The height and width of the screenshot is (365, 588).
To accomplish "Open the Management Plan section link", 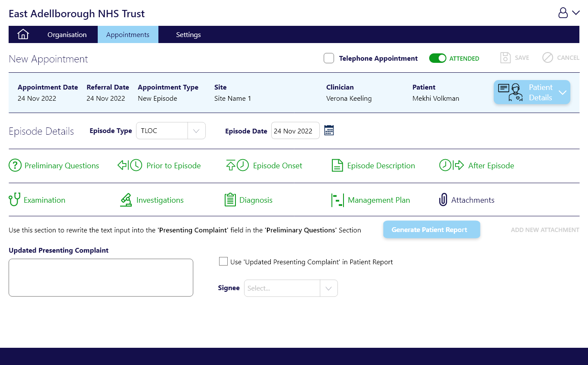I will tap(378, 200).
